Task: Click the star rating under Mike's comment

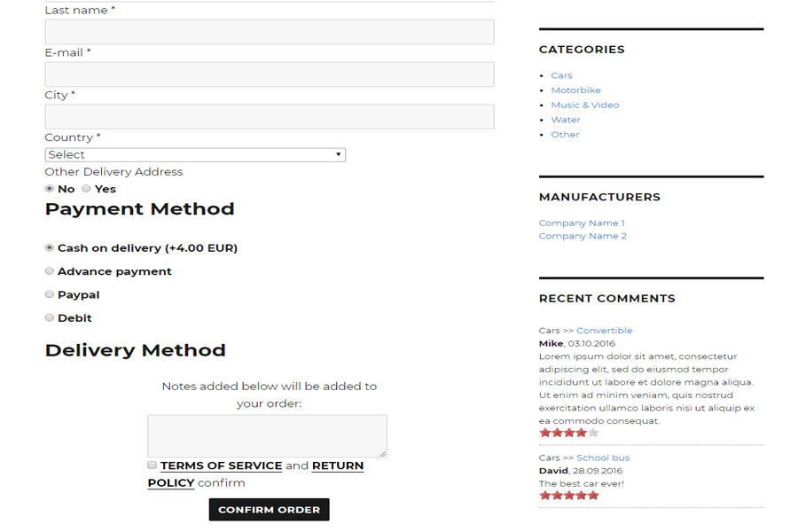Action: click(568, 434)
